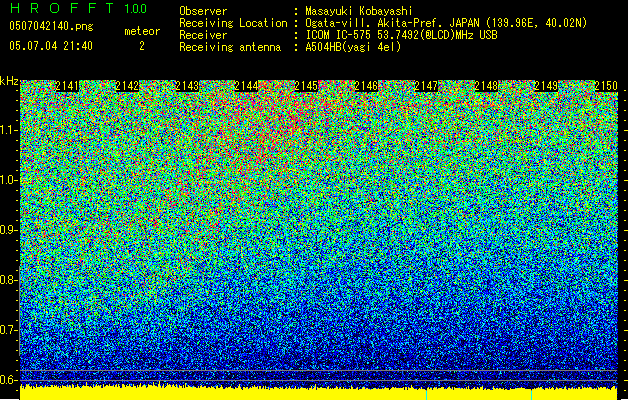Click the Ogata-vill. Akita-Pref. JAPAN location text
The width and height of the screenshot is (629, 400).
(x=446, y=23)
